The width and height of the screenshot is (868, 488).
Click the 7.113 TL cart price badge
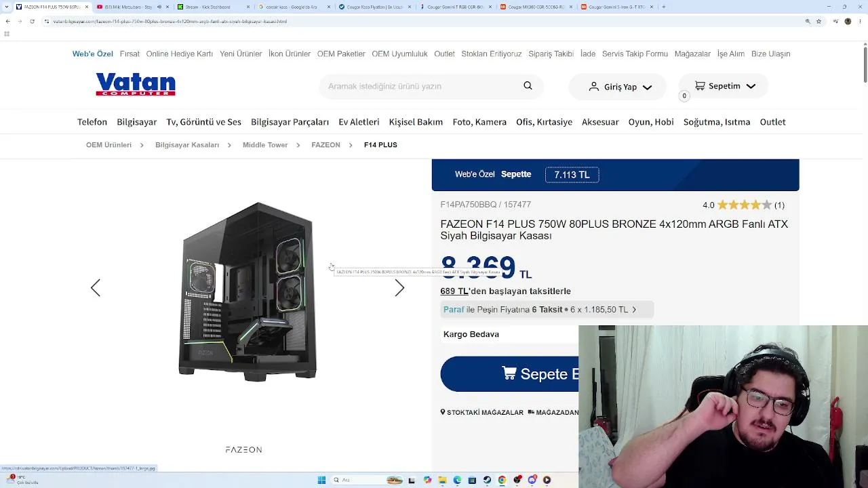coord(572,175)
